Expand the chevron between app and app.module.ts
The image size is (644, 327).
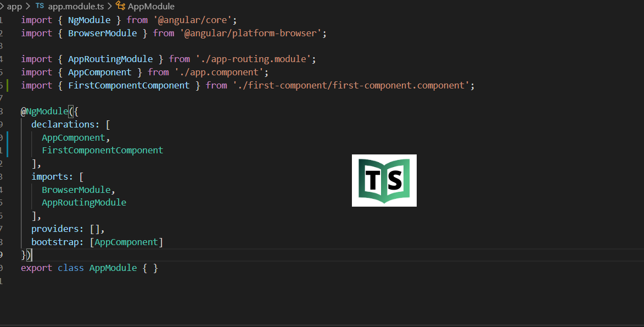[27, 6]
